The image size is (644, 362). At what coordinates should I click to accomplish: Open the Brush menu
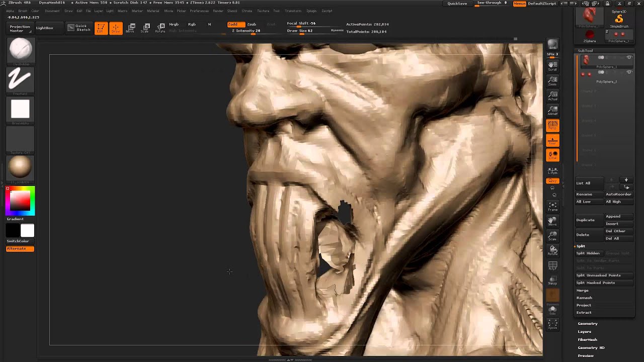click(x=22, y=11)
